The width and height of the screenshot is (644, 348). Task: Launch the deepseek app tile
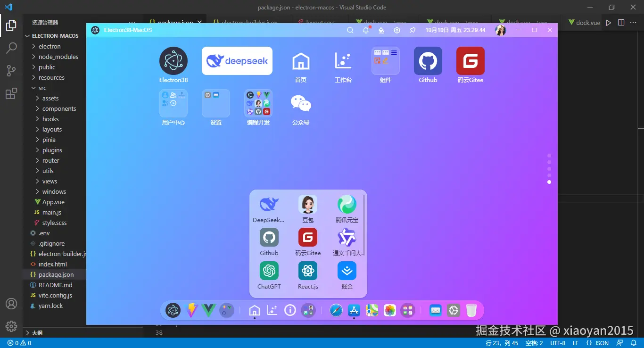(x=237, y=61)
